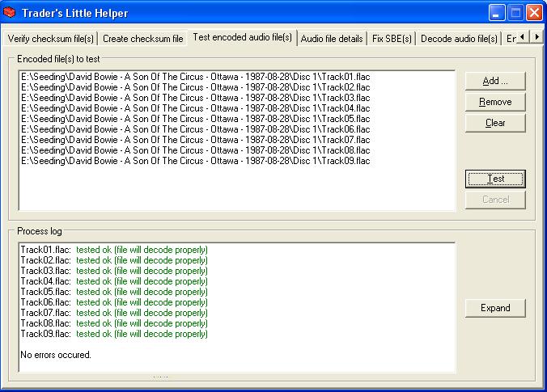The height and width of the screenshot is (392, 547).
Task: Open the Audio file details tab
Action: 332,39
